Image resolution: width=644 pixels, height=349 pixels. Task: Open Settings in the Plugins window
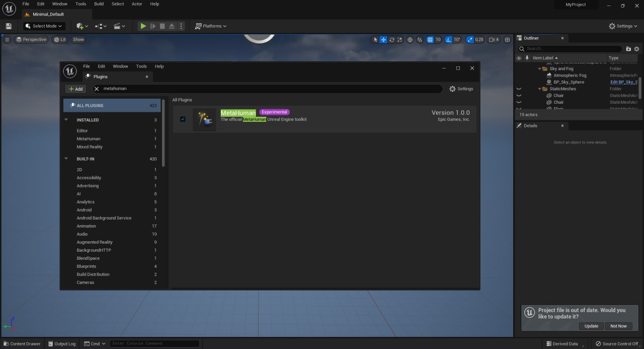click(461, 89)
